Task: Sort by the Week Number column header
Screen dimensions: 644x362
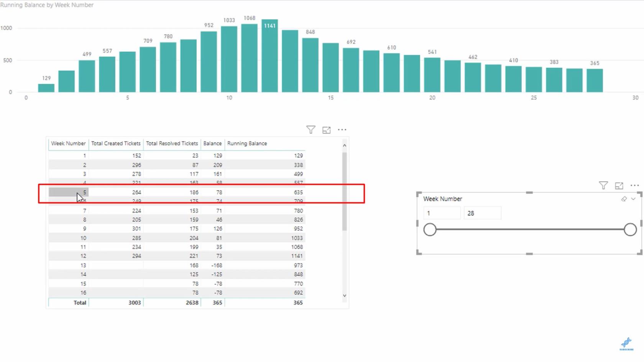Action: click(68, 143)
